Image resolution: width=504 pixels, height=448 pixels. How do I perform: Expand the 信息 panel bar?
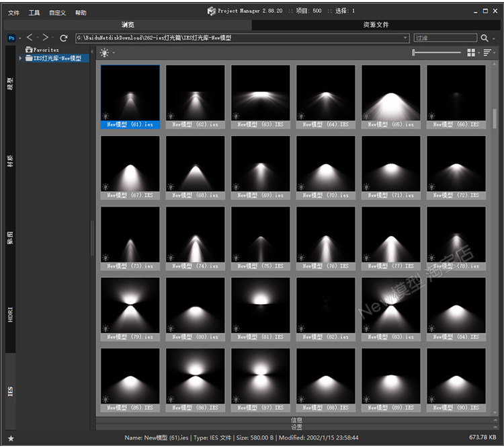click(296, 420)
